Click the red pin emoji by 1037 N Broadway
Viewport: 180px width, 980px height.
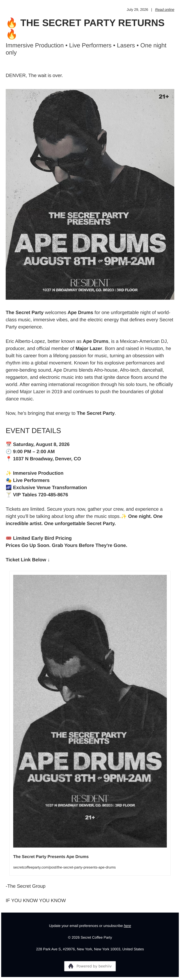9,458
